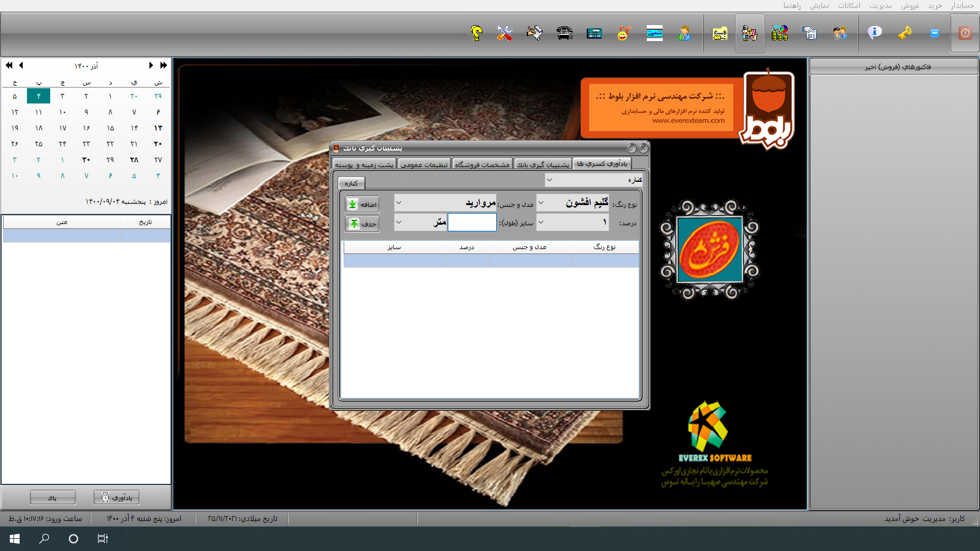The height and width of the screenshot is (551, 980).
Task: Click the blue info speech bubble icon
Action: (x=875, y=33)
